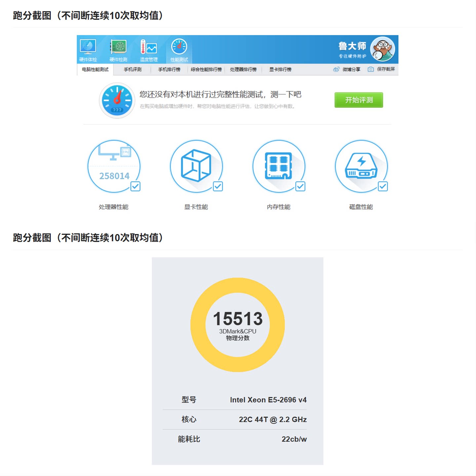Click the 磁盘性能 disk drive icon
476x476 pixels.
point(361,166)
